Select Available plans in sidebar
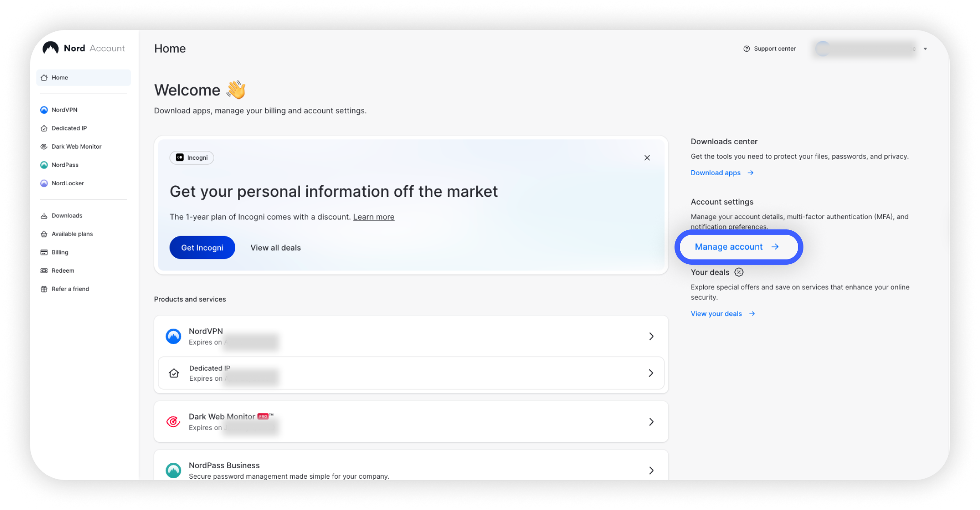The height and width of the screenshot is (510, 980). click(72, 234)
